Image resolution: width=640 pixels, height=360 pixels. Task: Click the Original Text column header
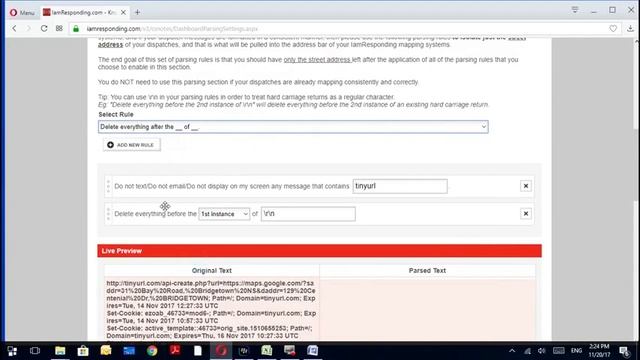pyautogui.click(x=211, y=271)
